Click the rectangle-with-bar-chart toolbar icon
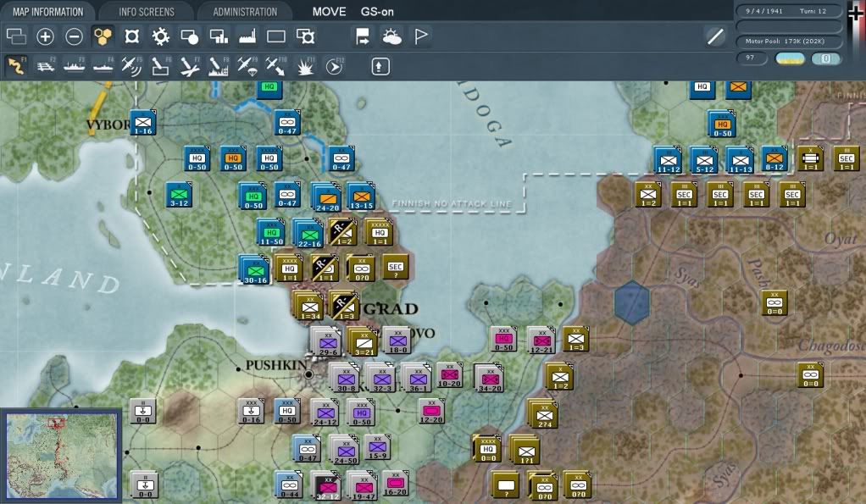 click(219, 36)
